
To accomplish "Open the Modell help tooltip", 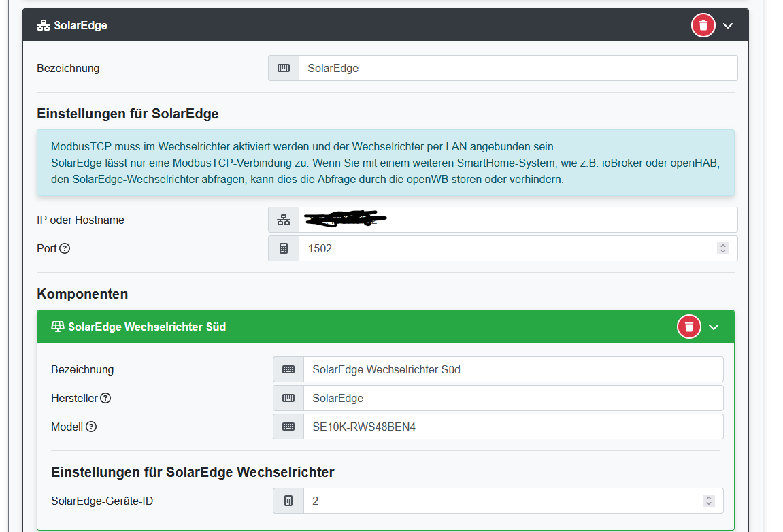I will (x=92, y=427).
